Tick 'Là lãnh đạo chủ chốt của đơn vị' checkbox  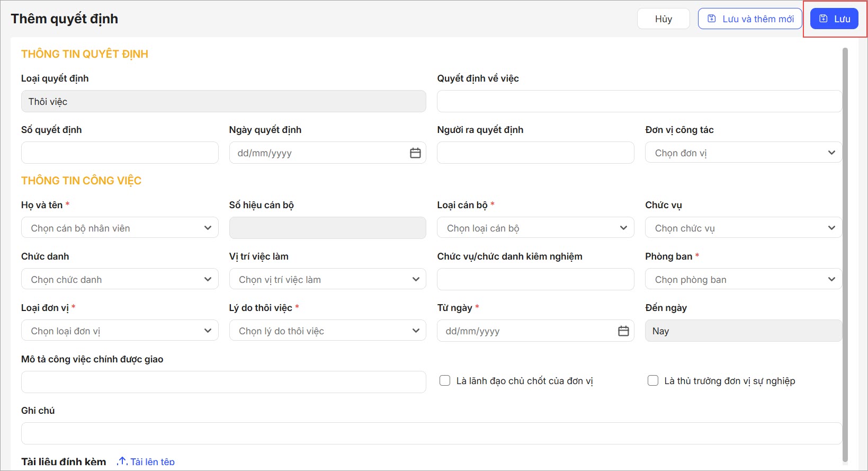(445, 381)
